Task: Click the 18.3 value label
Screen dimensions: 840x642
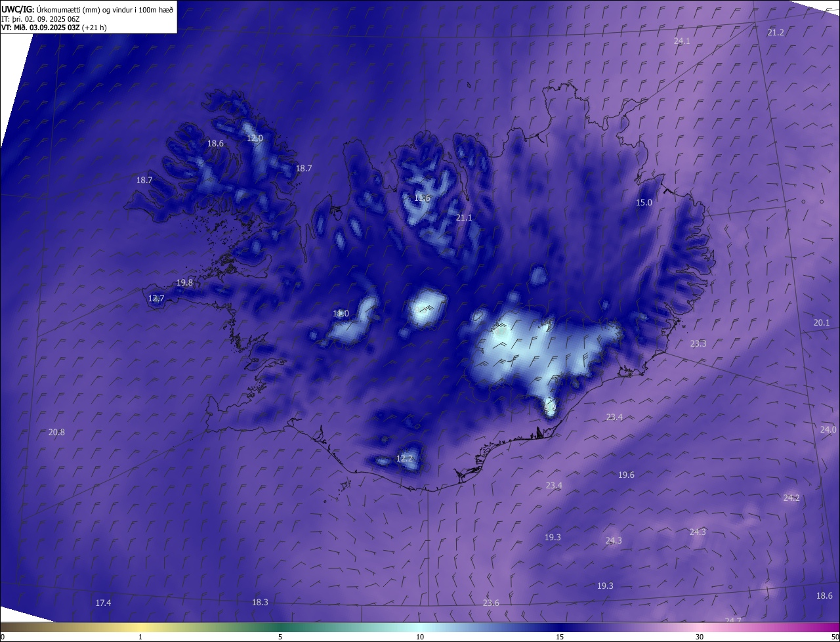Action: 260,602
